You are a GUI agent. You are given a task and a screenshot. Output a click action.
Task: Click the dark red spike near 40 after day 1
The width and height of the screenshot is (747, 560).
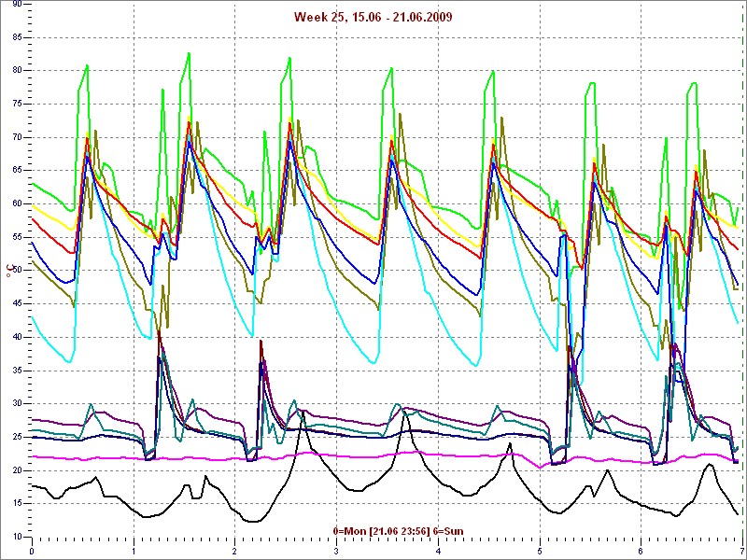[x=159, y=332]
